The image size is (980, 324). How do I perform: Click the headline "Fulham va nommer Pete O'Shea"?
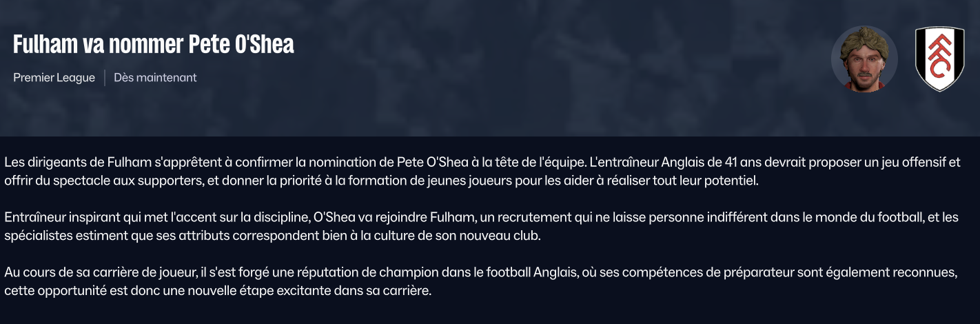pos(154,45)
